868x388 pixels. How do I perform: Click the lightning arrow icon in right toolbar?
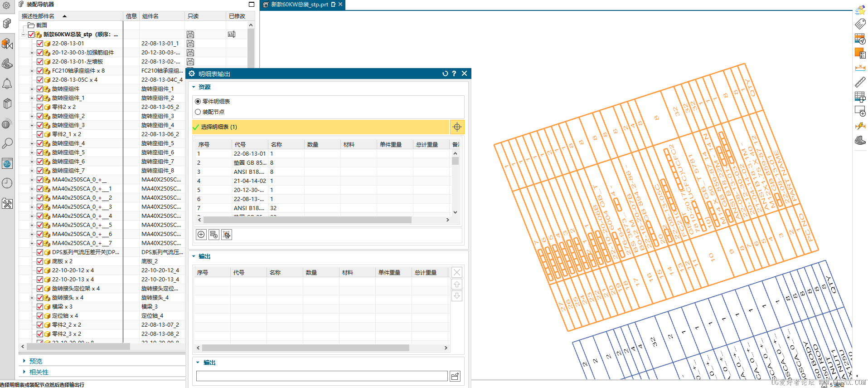(x=860, y=126)
